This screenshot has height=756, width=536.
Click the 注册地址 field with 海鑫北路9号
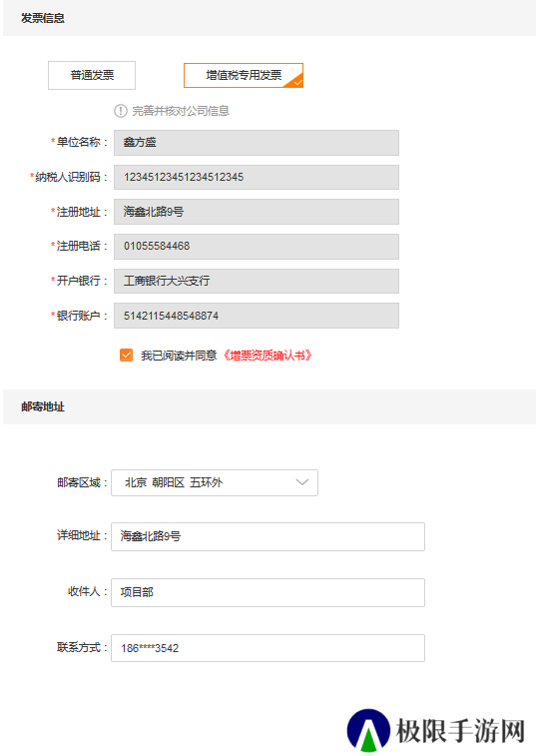(x=257, y=212)
